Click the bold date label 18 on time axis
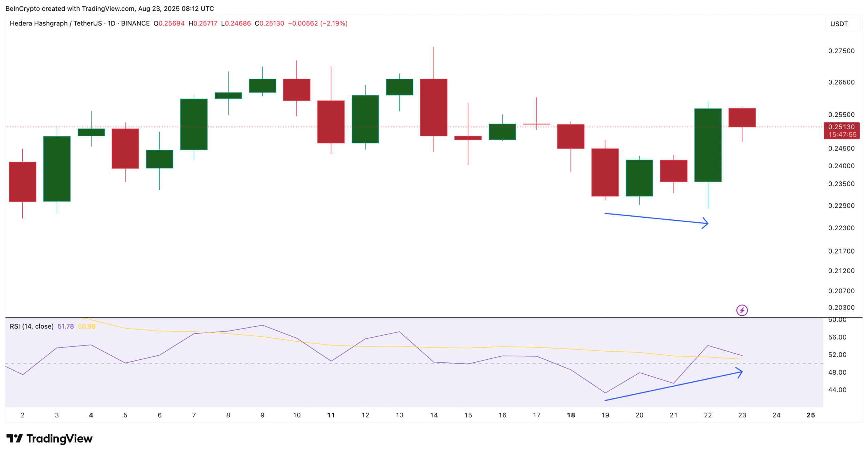The height and width of the screenshot is (455, 868). (571, 415)
